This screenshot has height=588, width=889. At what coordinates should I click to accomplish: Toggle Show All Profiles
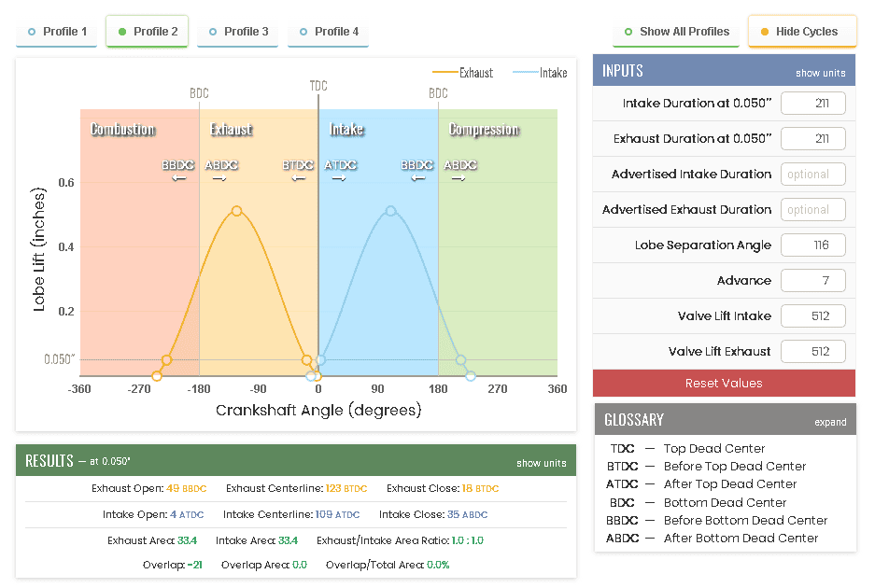point(676,32)
